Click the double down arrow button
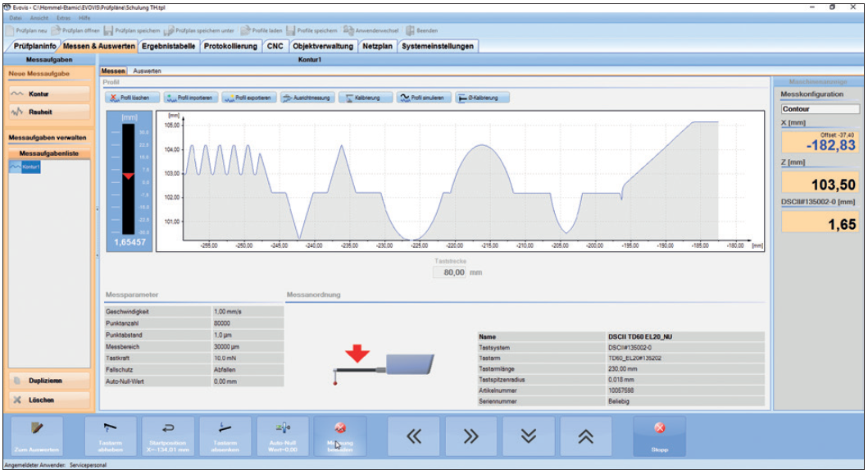 coord(529,436)
